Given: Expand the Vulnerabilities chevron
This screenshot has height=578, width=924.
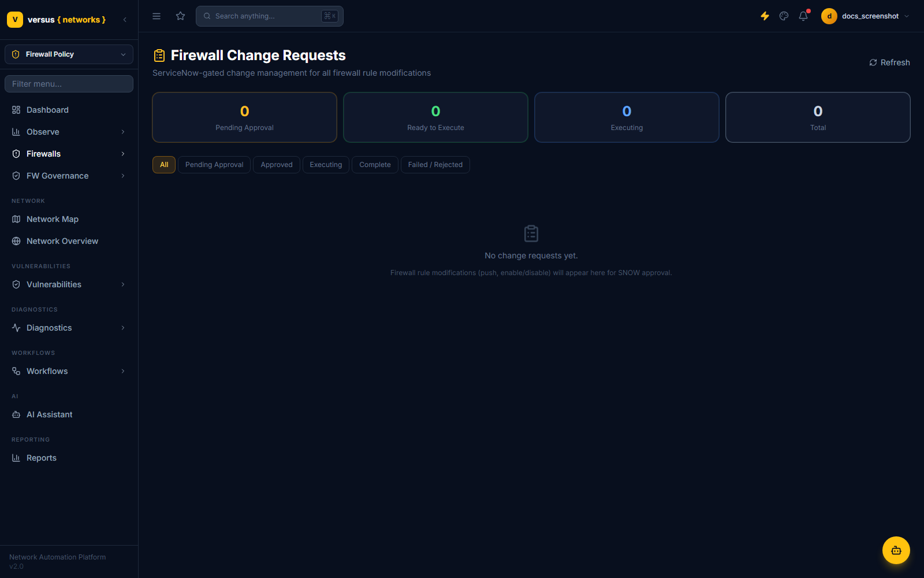Looking at the screenshot, I should pyautogui.click(x=123, y=284).
